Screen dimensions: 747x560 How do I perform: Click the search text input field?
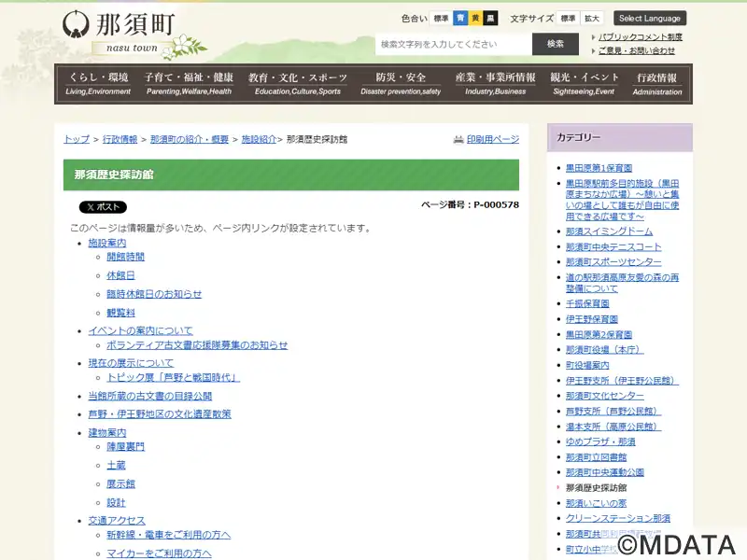click(x=454, y=44)
